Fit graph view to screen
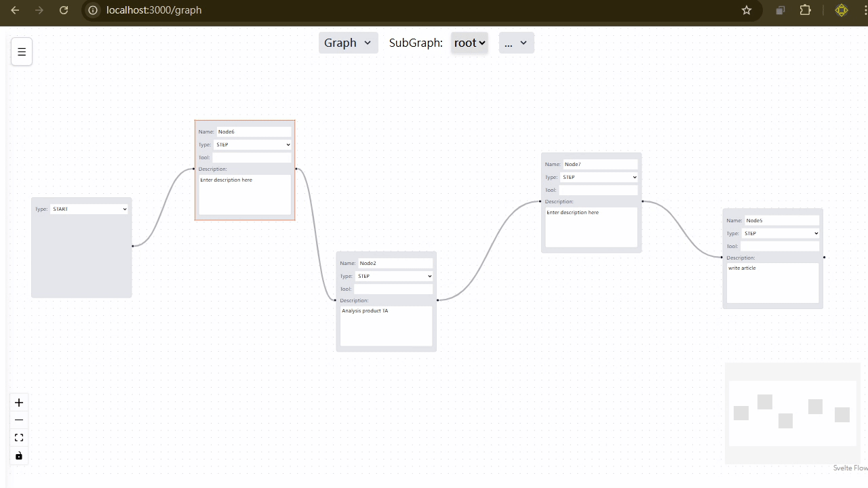 pyautogui.click(x=19, y=438)
